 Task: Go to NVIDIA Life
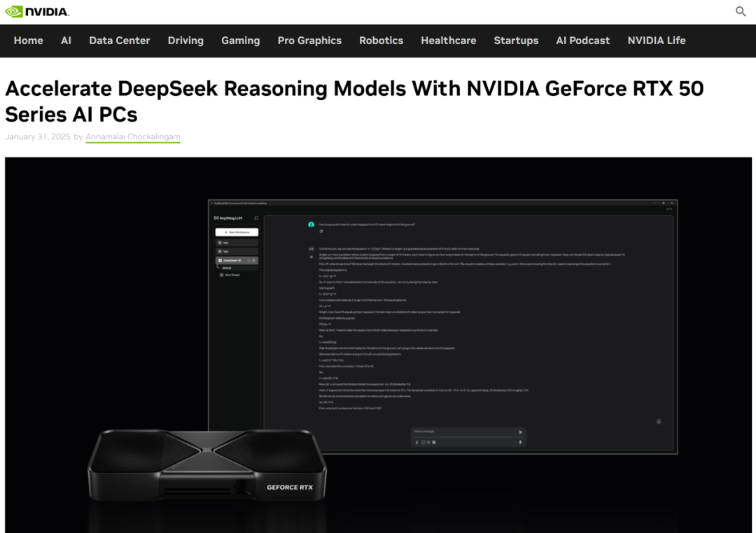(657, 41)
